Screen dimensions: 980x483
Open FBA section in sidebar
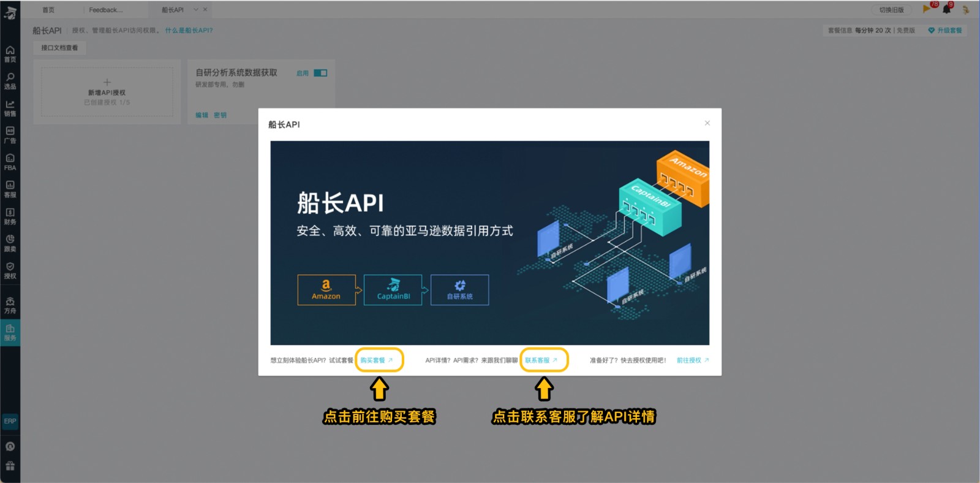(10, 162)
